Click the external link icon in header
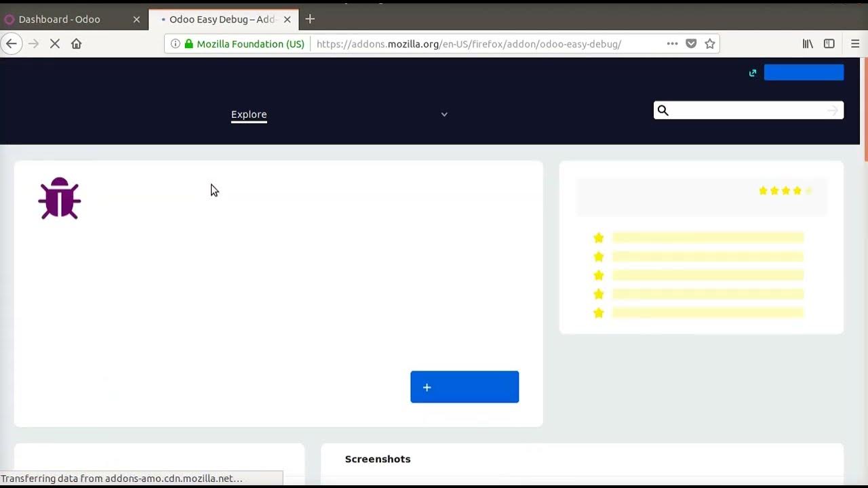This screenshot has width=868, height=488. click(x=753, y=73)
